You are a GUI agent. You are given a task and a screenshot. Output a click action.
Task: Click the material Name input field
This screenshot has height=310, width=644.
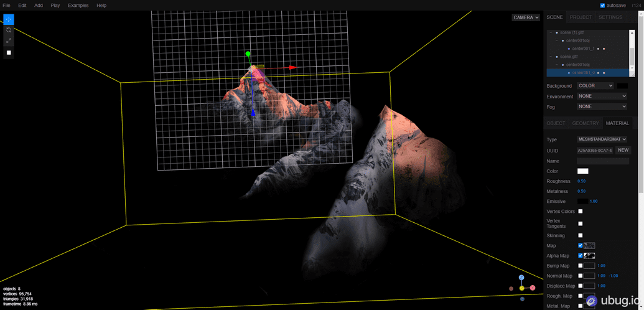pyautogui.click(x=603, y=161)
